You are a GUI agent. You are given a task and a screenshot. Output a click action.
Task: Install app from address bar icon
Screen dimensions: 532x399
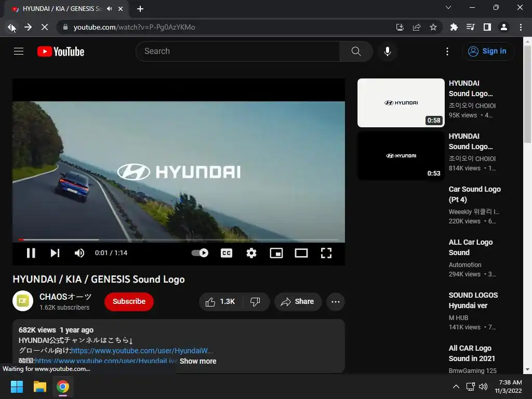point(400,27)
